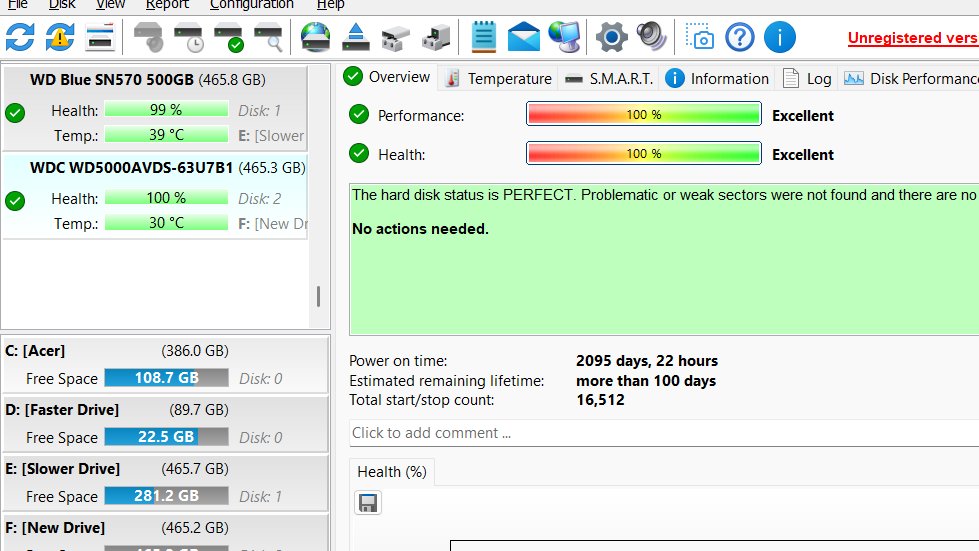Click the 281.2 GB free space bar

click(x=166, y=496)
